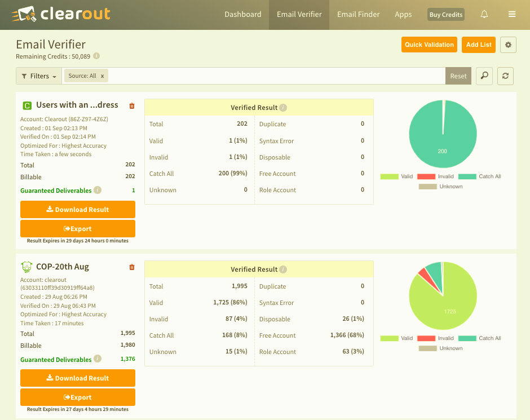Click Guaranteed Deliverables value 1,376
530x420 pixels.
pos(128,359)
